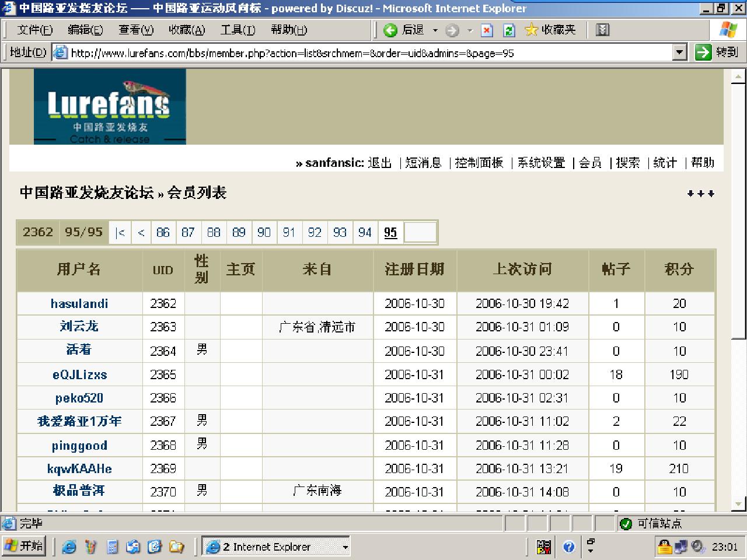
Task: Click fifth quick launch icon
Action: point(155,547)
